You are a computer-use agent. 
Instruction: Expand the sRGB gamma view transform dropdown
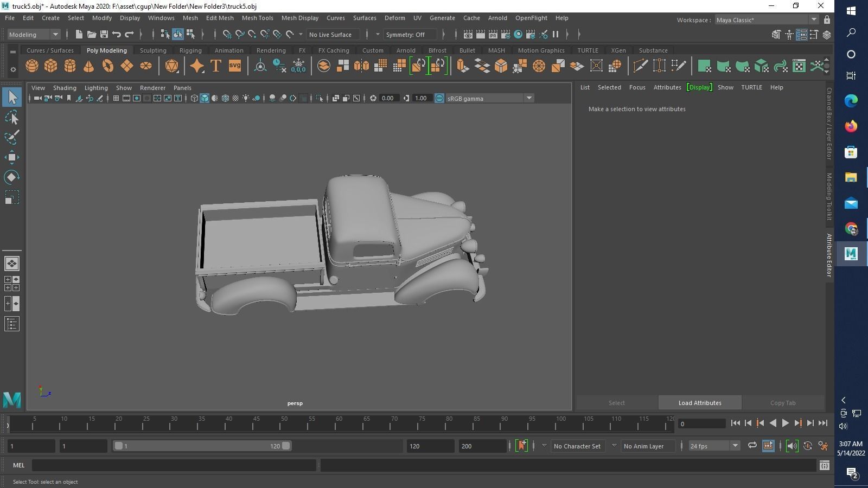pyautogui.click(x=528, y=98)
